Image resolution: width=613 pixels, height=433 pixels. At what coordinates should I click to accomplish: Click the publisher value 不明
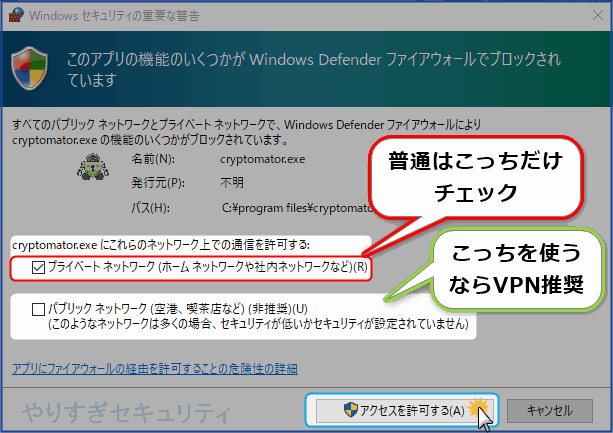point(232,183)
